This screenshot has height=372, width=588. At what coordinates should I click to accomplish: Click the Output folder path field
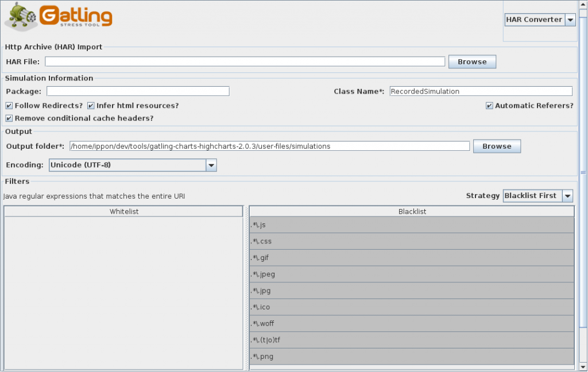[269, 146]
